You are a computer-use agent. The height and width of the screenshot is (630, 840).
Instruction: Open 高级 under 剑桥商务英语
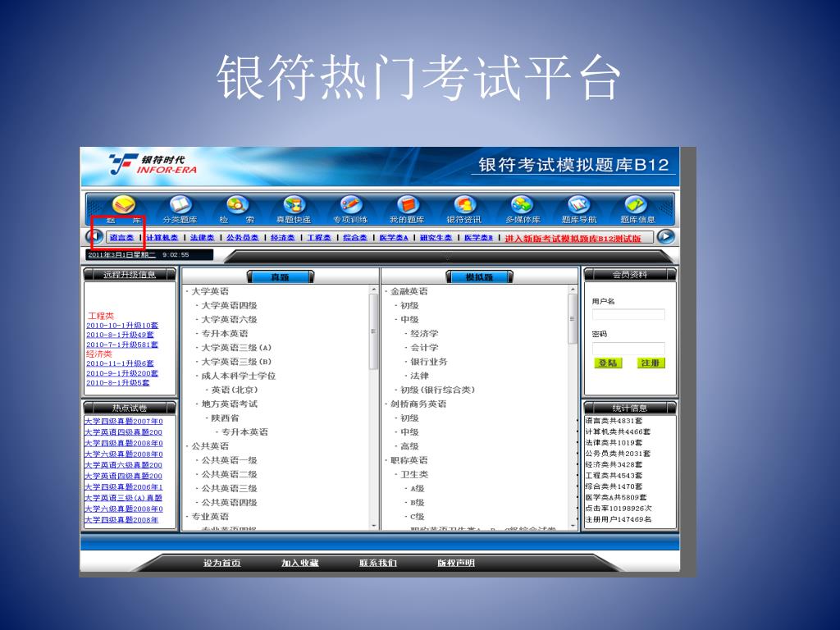point(410,446)
